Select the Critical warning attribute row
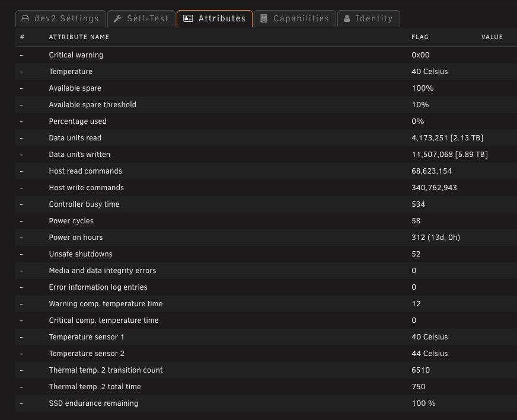The image size is (517, 420). click(x=76, y=55)
